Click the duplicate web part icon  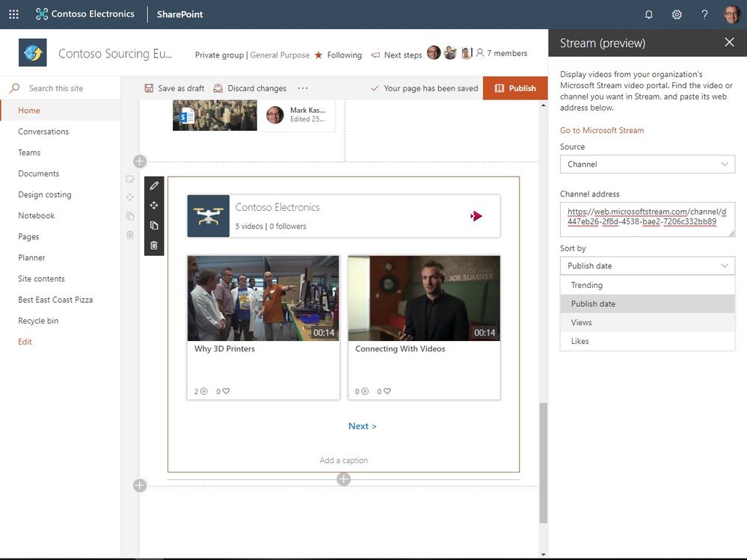[x=154, y=225]
